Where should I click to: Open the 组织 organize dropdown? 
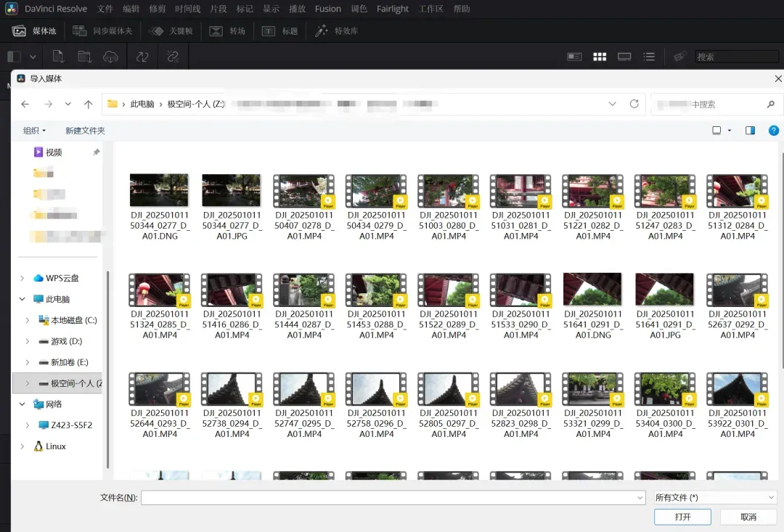click(35, 131)
